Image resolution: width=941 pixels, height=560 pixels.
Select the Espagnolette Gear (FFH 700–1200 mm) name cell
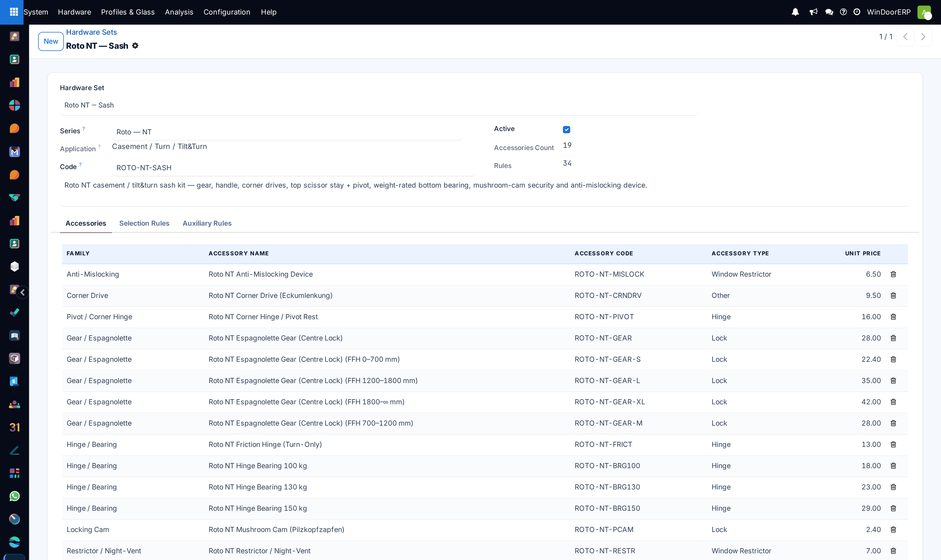311,423
